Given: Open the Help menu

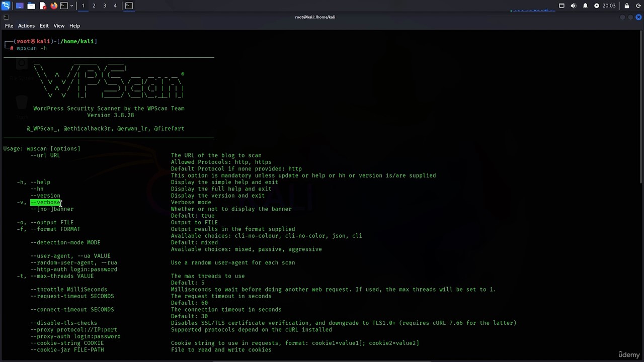Looking at the screenshot, I should coord(74,26).
